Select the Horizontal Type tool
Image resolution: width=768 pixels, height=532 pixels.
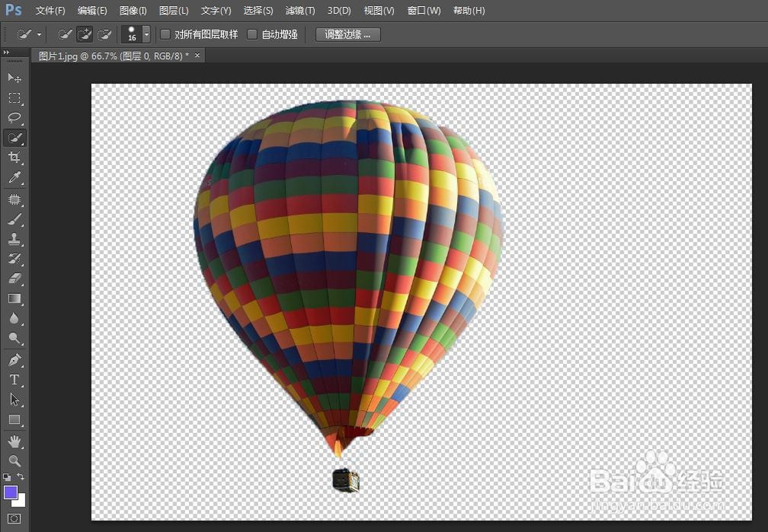(x=15, y=378)
